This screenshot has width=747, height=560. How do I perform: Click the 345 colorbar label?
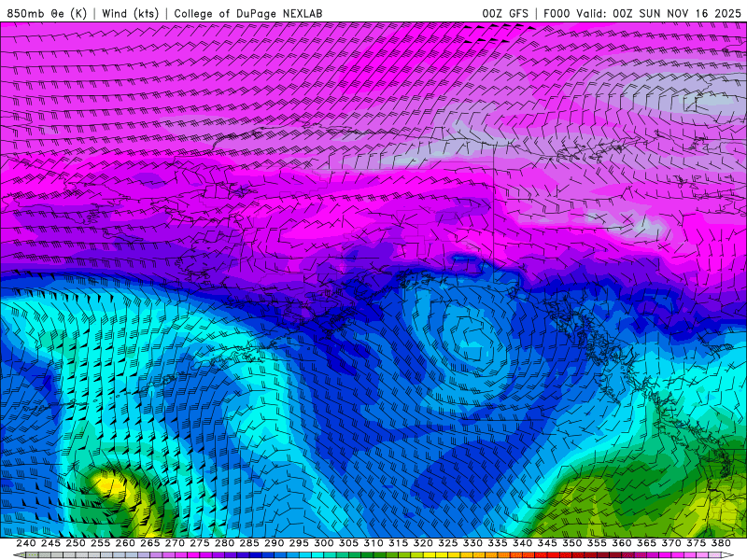547,543
